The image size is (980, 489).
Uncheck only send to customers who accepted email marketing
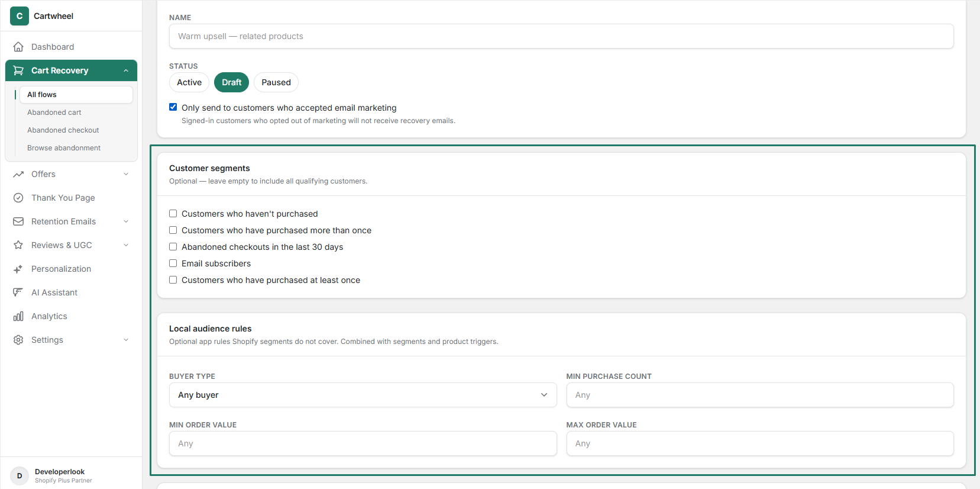click(173, 107)
